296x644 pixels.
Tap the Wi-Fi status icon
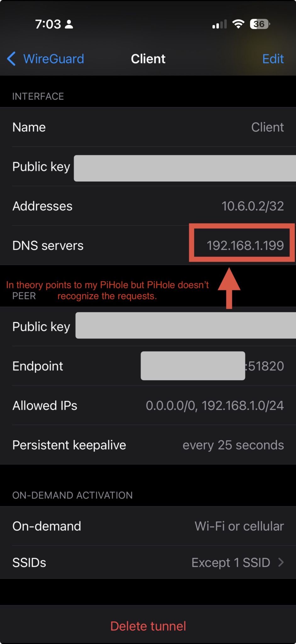coord(238,24)
